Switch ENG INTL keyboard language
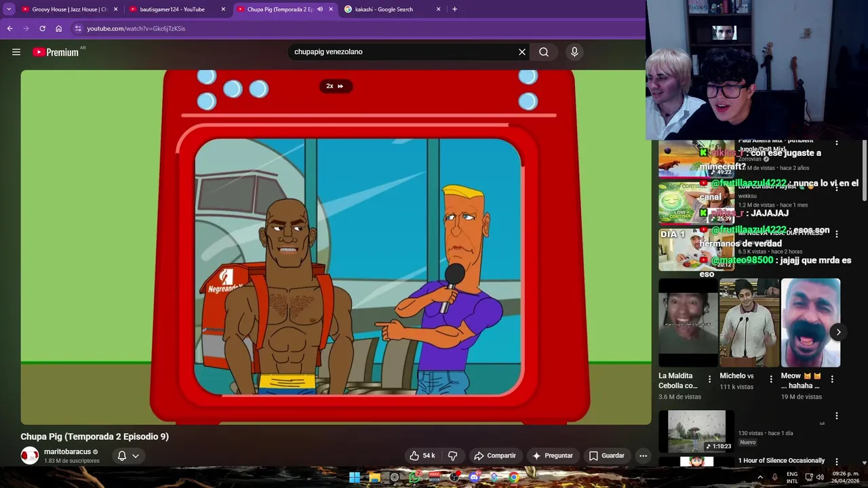Image resolution: width=868 pixels, height=488 pixels. pos(792,477)
